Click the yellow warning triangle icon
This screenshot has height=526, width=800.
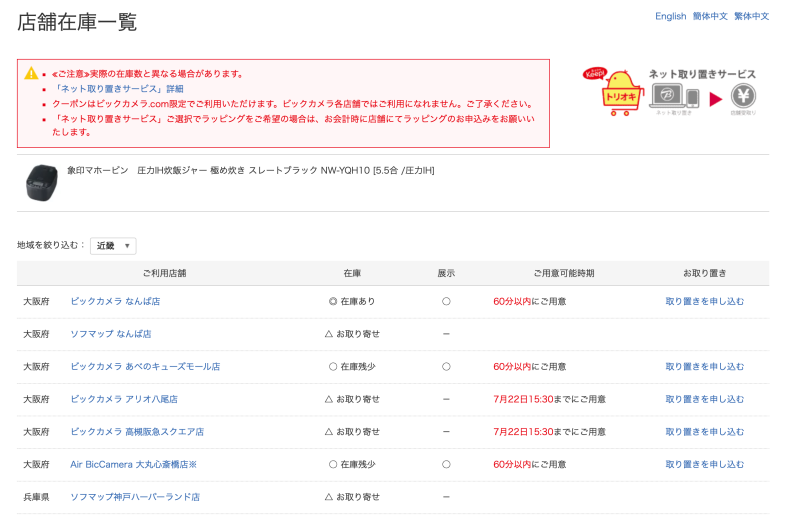(x=31, y=73)
